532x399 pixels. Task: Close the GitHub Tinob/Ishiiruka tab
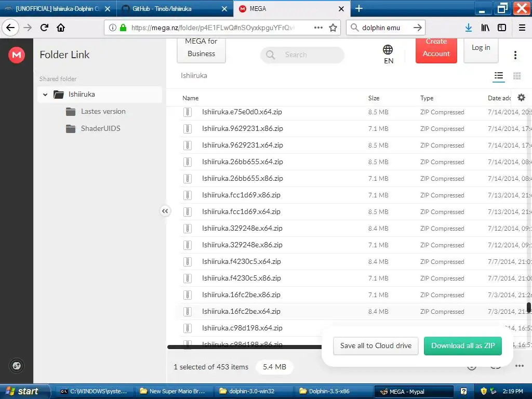click(224, 9)
